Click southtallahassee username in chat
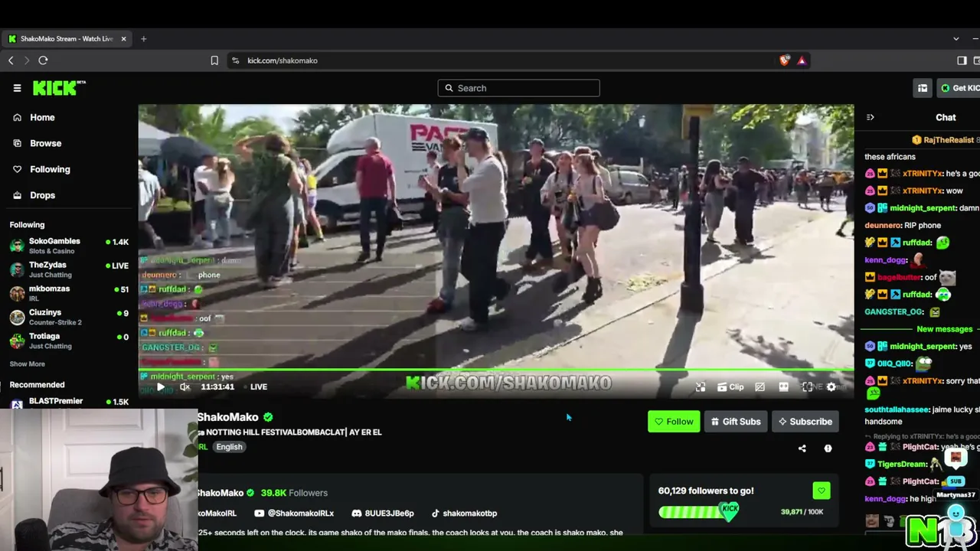Image resolution: width=980 pixels, height=551 pixels. (x=897, y=410)
